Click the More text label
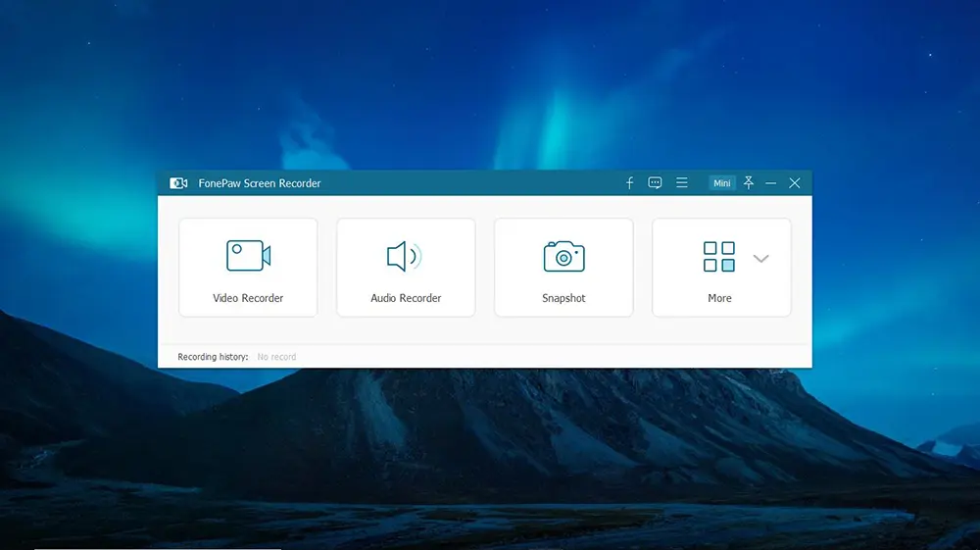This screenshot has width=980, height=550. (x=719, y=298)
